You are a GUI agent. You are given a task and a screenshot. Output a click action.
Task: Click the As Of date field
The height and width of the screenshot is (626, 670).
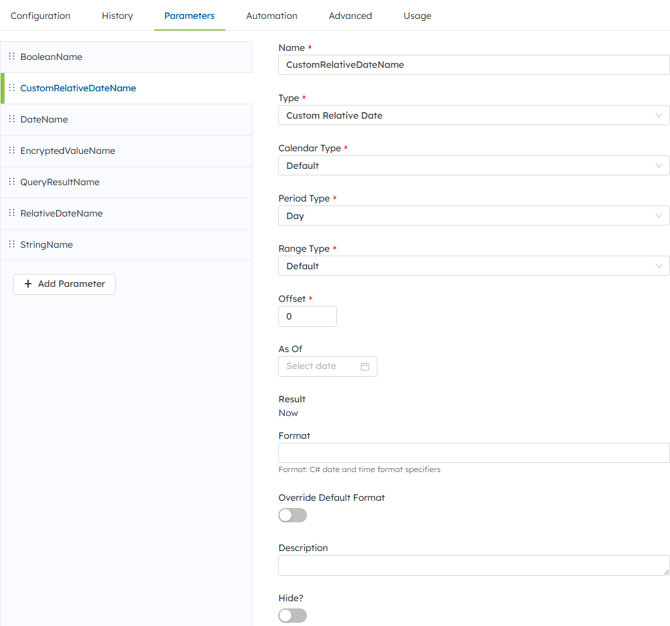(x=328, y=366)
